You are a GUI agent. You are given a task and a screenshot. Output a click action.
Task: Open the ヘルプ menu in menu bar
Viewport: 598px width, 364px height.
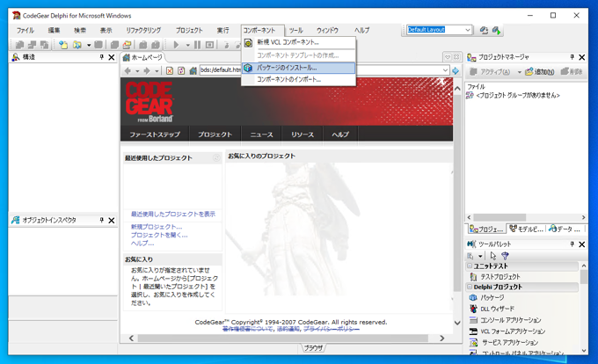[x=361, y=30]
